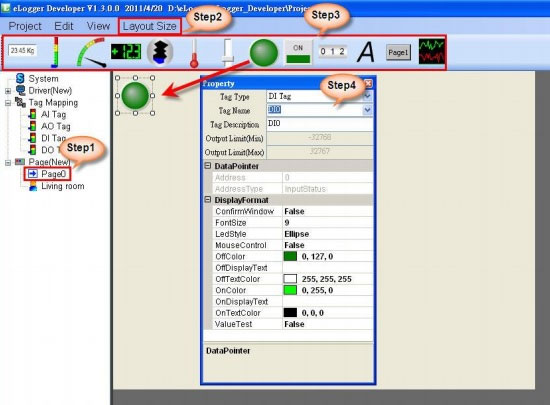The width and height of the screenshot is (550, 405).
Task: Select the green LED widget in toolbar
Action: click(264, 53)
